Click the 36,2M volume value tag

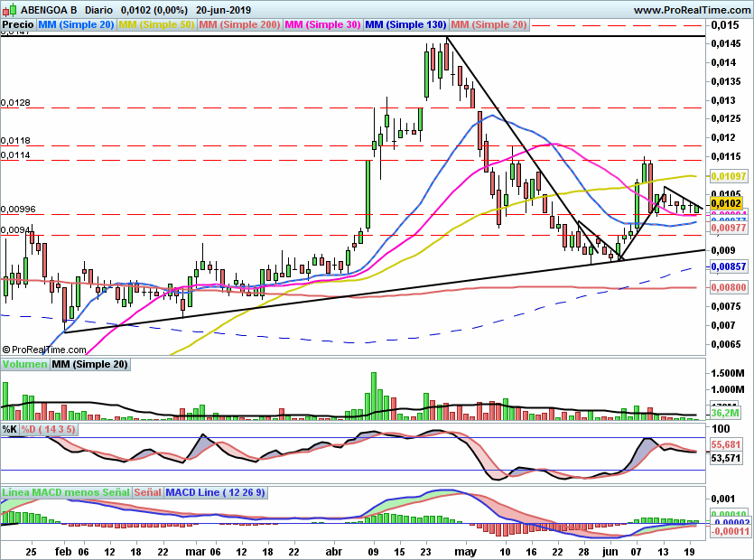coord(726,413)
